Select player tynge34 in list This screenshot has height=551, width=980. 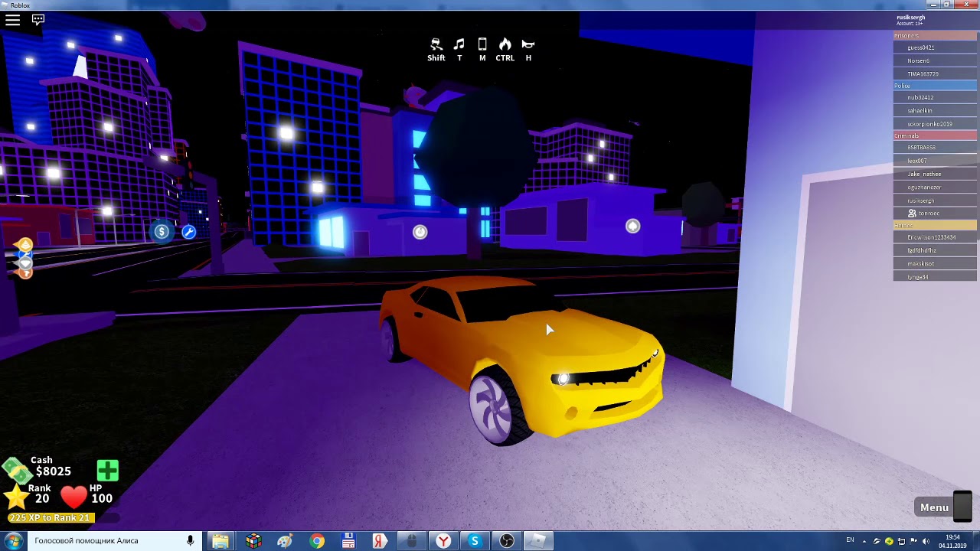935,276
